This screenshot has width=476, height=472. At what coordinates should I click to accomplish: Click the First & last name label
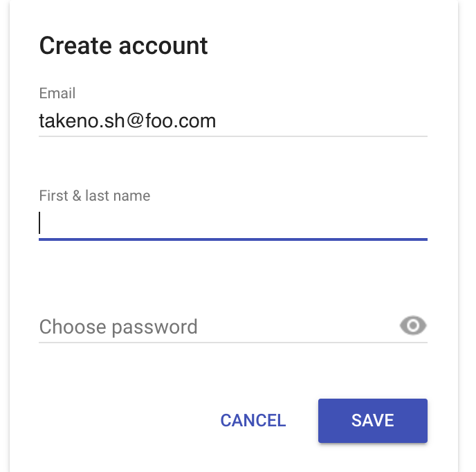[95, 196]
